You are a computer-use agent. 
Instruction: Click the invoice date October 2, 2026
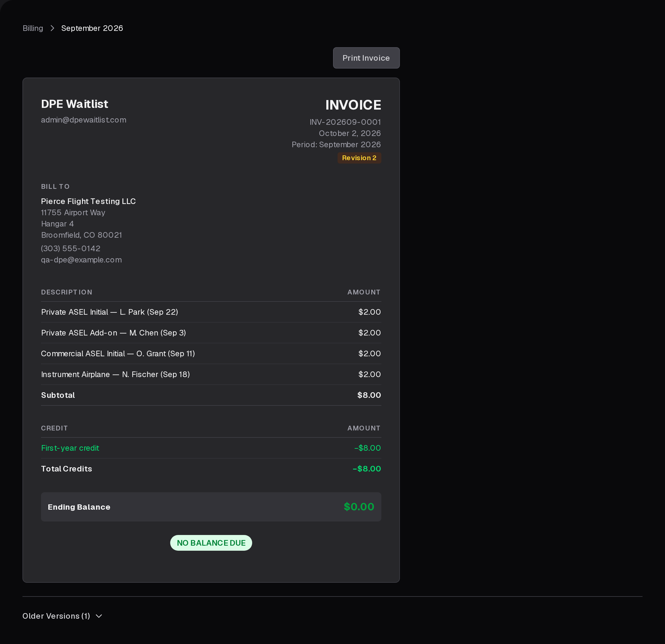(x=349, y=133)
